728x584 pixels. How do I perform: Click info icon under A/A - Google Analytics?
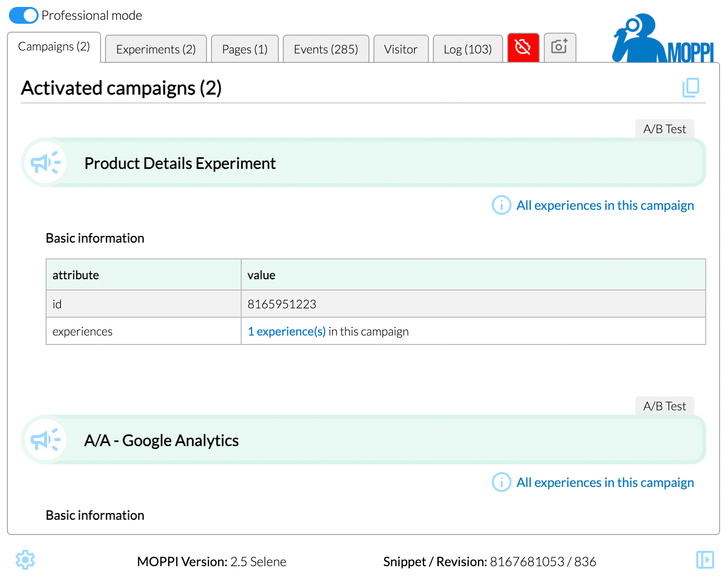(x=501, y=482)
